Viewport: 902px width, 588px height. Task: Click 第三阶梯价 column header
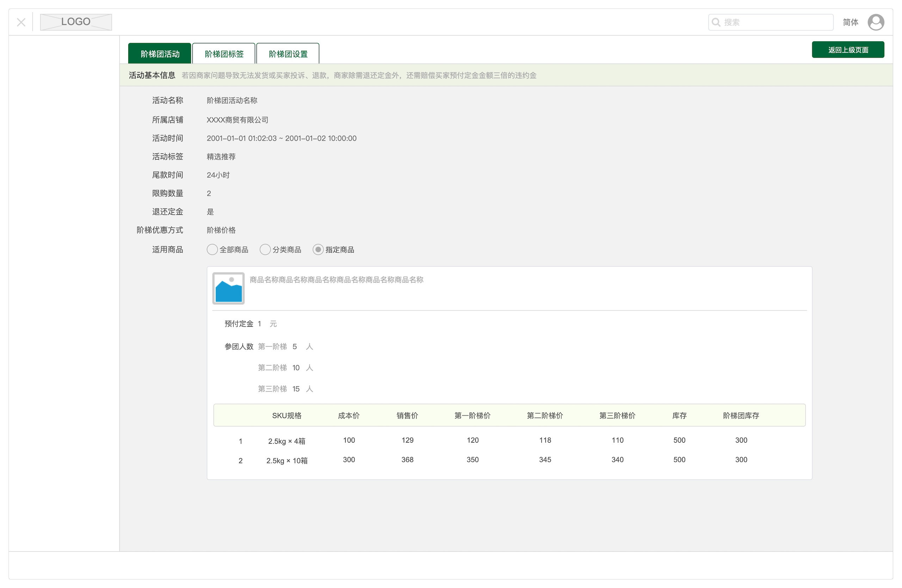click(x=617, y=415)
